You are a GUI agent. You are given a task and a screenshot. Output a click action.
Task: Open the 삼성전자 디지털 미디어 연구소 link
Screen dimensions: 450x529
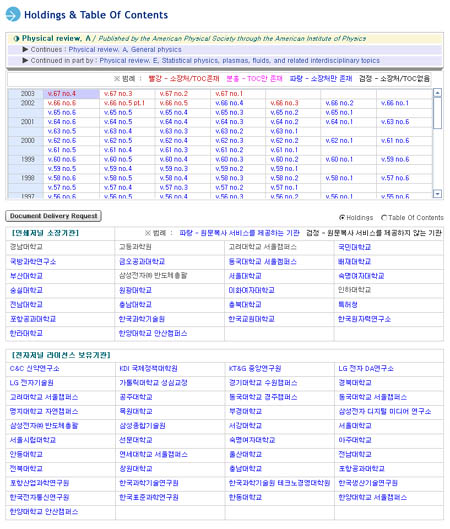[385, 412]
